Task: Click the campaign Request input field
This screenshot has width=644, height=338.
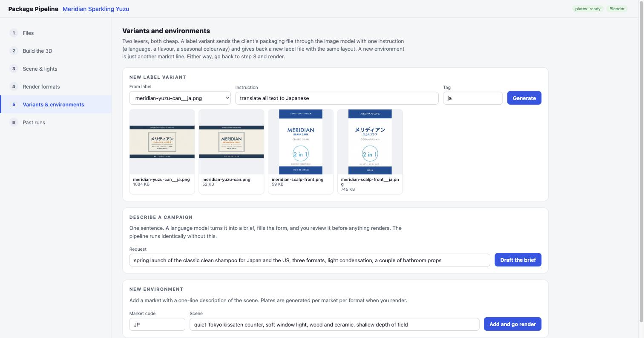Action: pyautogui.click(x=310, y=260)
